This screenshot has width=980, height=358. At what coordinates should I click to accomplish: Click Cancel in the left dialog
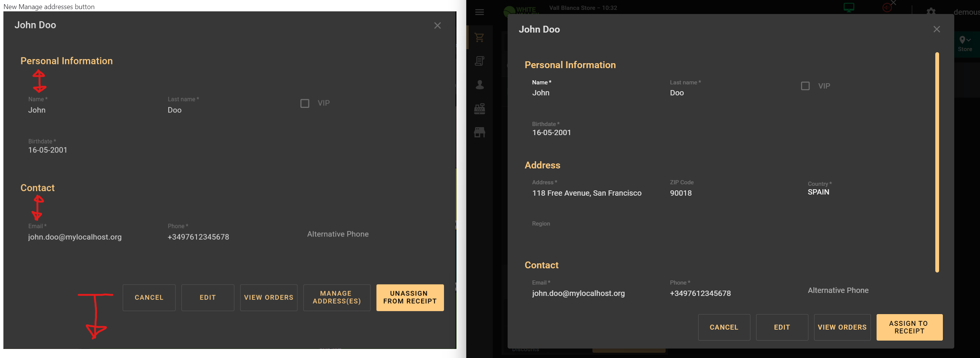[149, 297]
